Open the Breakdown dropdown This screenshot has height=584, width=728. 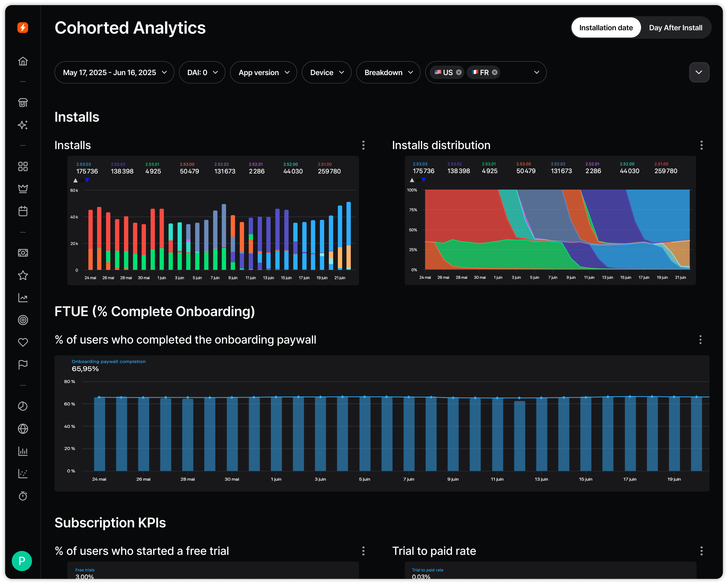pyautogui.click(x=388, y=73)
